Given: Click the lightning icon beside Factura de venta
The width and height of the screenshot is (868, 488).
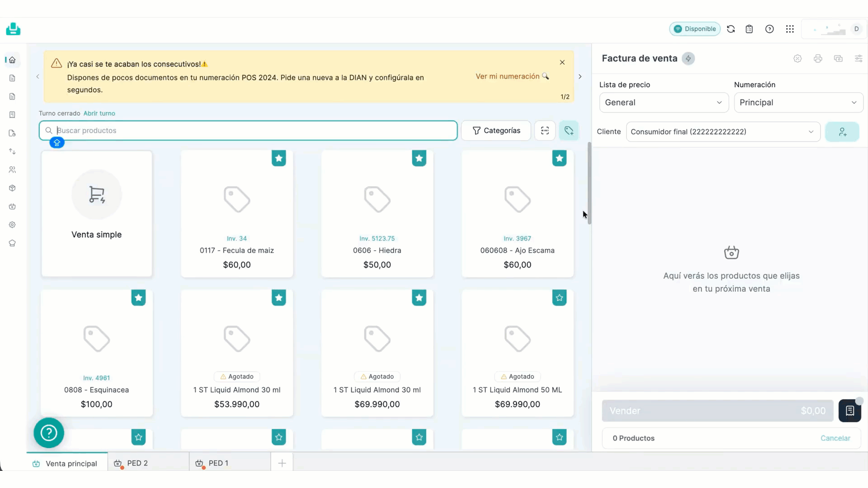Looking at the screenshot, I should click(688, 58).
